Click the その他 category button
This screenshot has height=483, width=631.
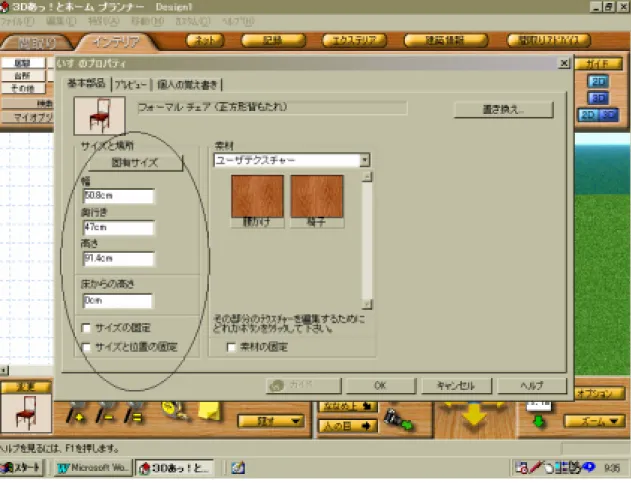pos(23,88)
